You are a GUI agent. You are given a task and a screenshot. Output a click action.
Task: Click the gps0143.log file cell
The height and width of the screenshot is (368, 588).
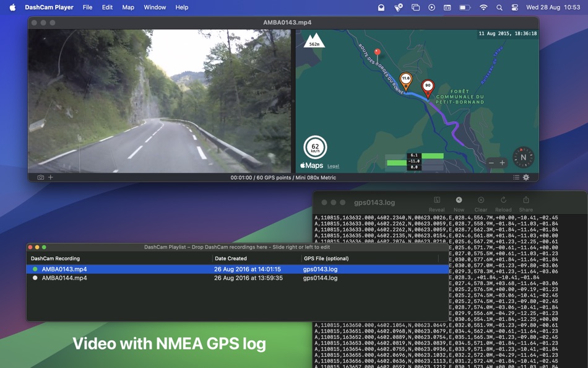click(x=320, y=269)
